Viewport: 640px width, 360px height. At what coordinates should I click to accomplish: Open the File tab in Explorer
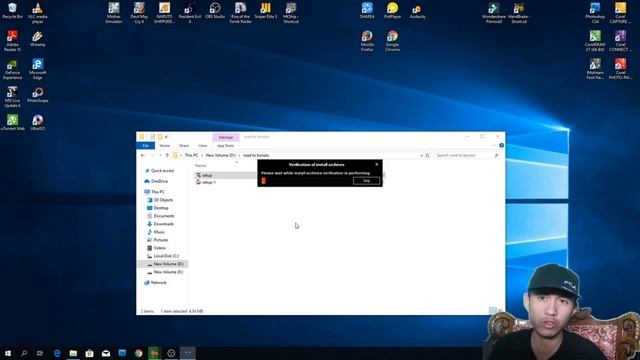pos(146,146)
